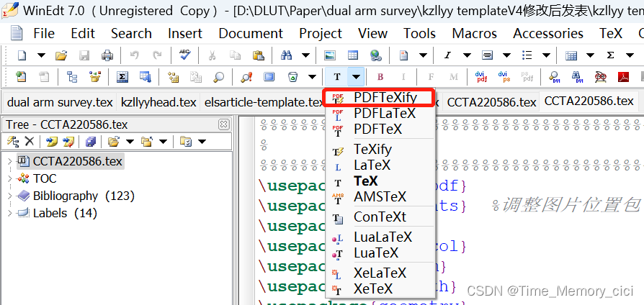Image resolution: width=644 pixels, height=305 pixels.
Task: Open the Macros menu
Action: click(x=475, y=33)
